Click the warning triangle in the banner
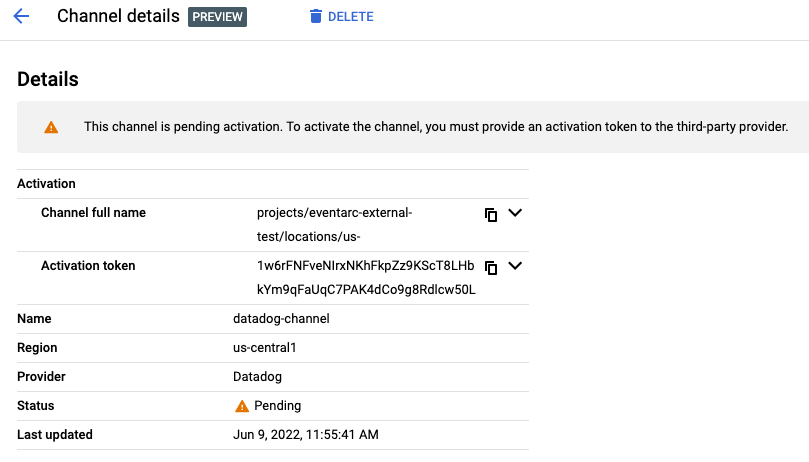Image resolution: width=809 pixels, height=462 pixels. [51, 127]
